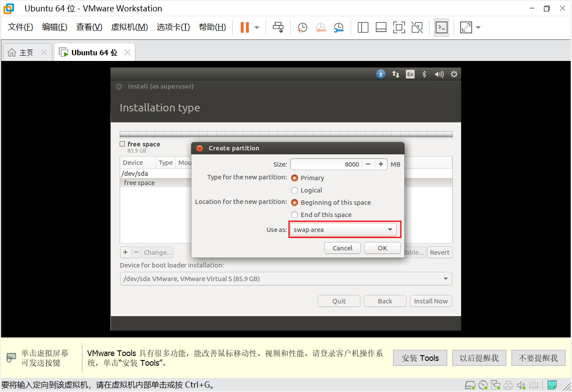Open the console view icon
The width and height of the screenshot is (572, 392).
tap(441, 27)
